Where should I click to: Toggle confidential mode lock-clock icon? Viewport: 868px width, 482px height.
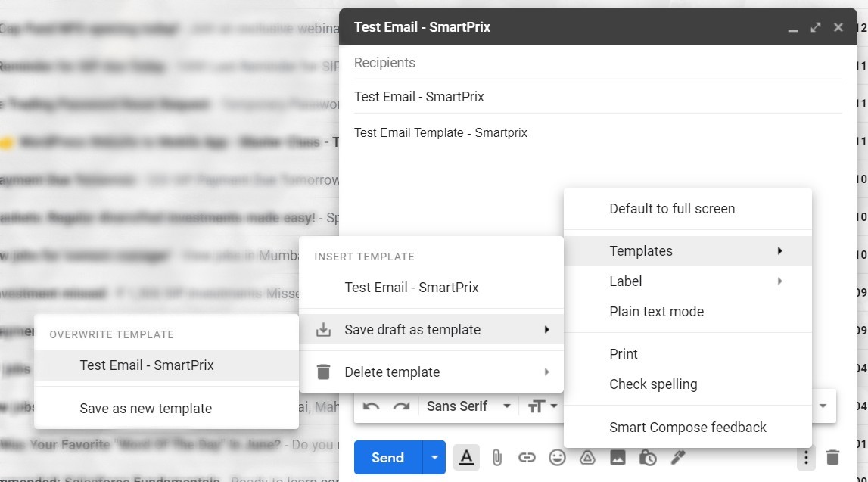[648, 458]
